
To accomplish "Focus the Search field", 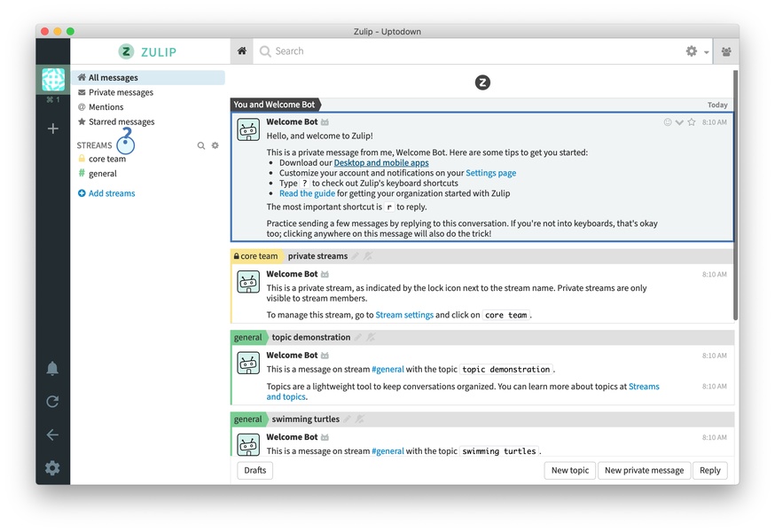I will (x=470, y=51).
